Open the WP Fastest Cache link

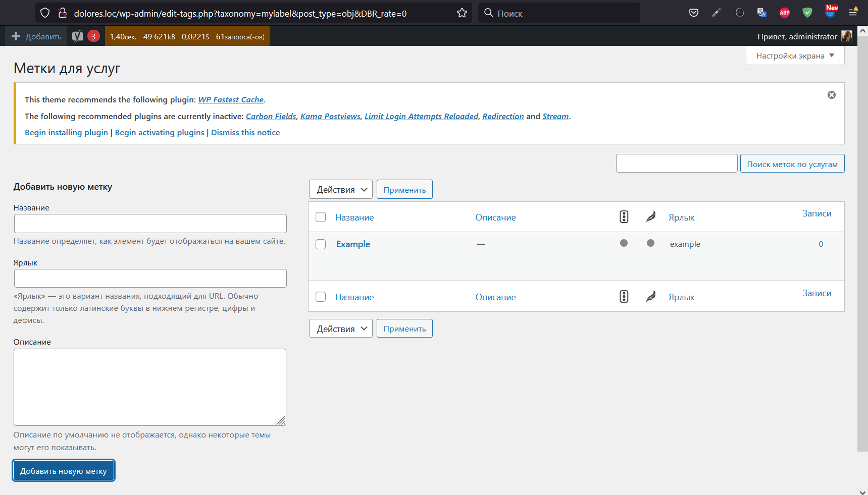click(231, 99)
